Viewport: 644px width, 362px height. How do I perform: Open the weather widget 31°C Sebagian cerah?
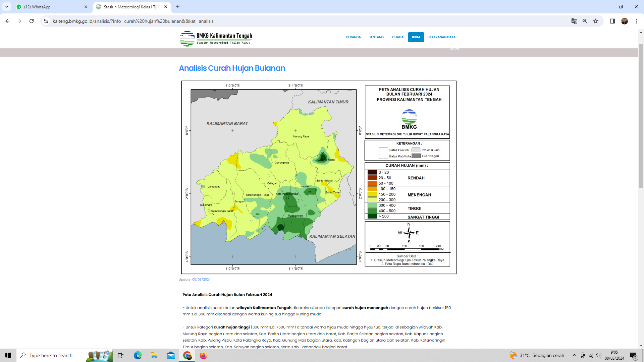point(537,355)
